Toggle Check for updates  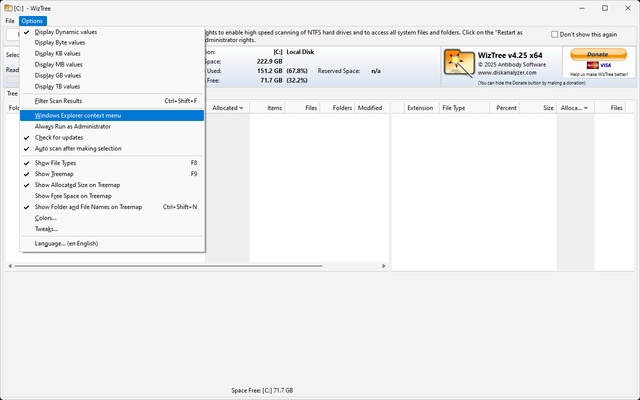112,138
